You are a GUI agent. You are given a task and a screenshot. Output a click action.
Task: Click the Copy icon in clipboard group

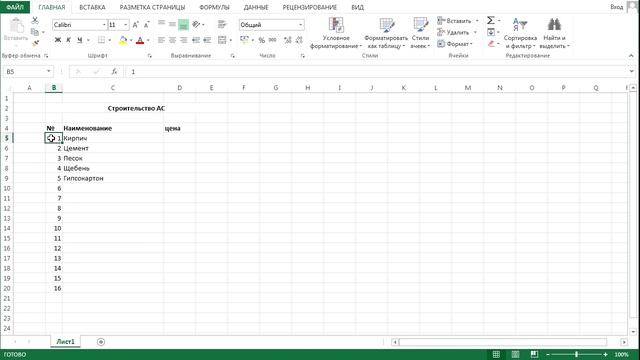pyautogui.click(x=35, y=32)
